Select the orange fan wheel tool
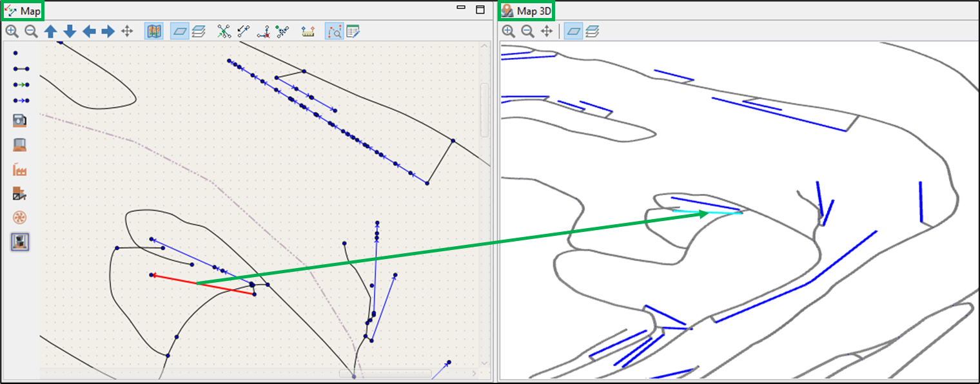 (20, 218)
